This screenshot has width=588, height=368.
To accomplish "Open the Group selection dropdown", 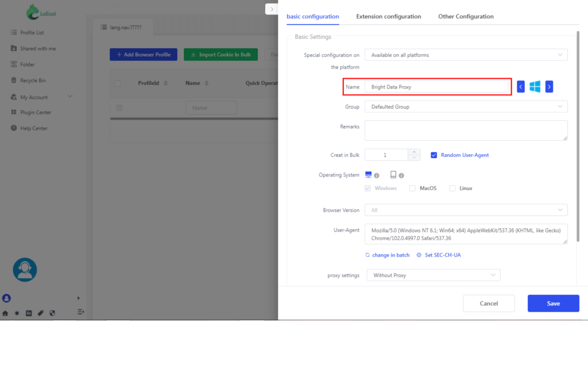I will pos(465,106).
